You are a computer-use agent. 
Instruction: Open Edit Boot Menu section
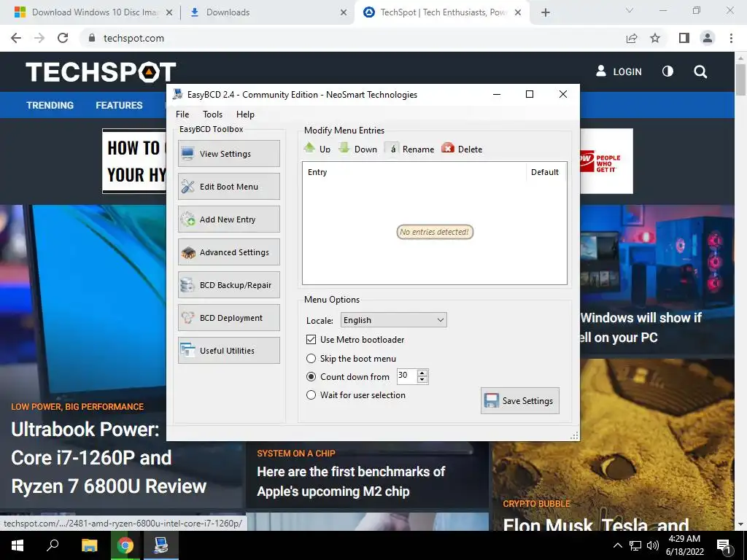(228, 186)
